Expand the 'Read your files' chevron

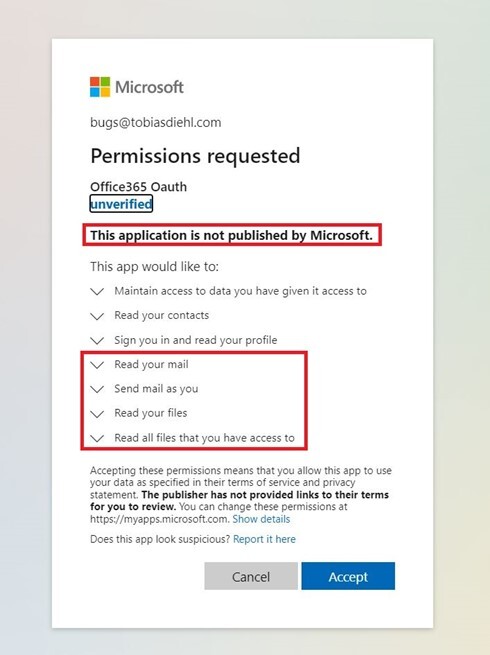97,414
